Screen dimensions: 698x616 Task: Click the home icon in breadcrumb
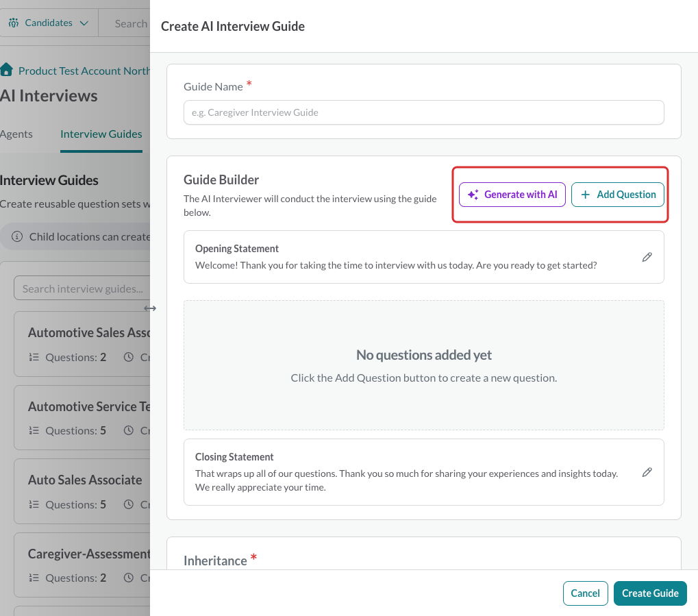coord(6,70)
